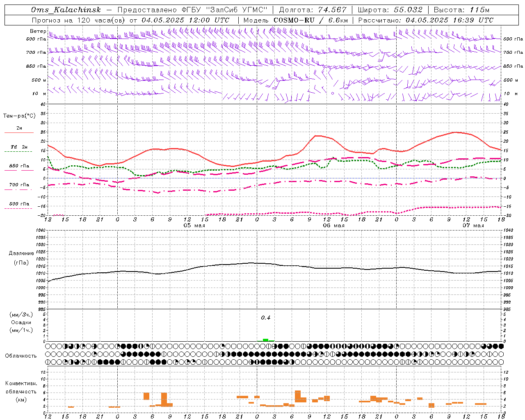The image size is (525, 420).
Task: Click the Осадки panel label
Action: click(x=21, y=322)
